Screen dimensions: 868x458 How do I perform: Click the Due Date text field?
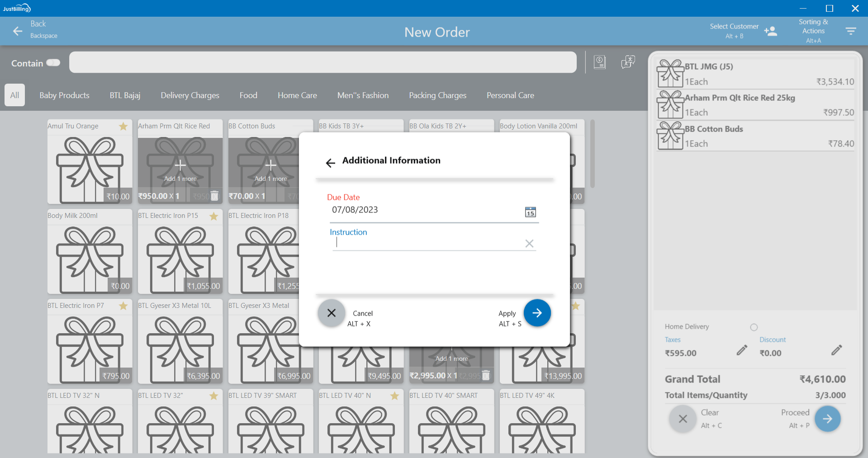425,210
